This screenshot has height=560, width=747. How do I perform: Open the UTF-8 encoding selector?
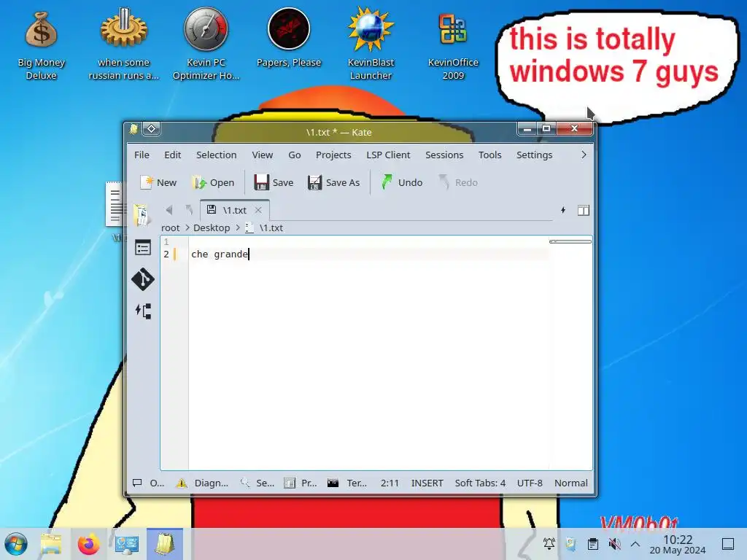(530, 483)
